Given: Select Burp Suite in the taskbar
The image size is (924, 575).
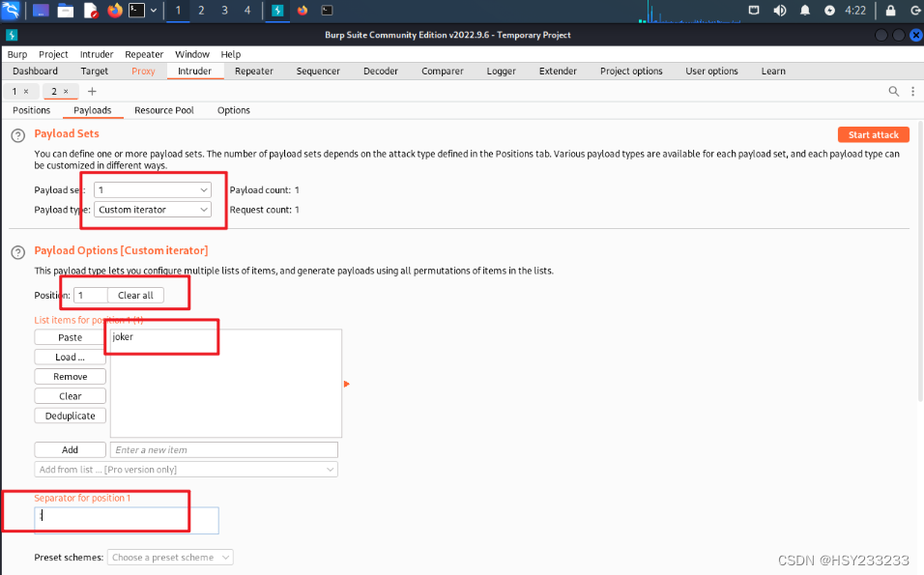Looking at the screenshot, I should (x=277, y=11).
